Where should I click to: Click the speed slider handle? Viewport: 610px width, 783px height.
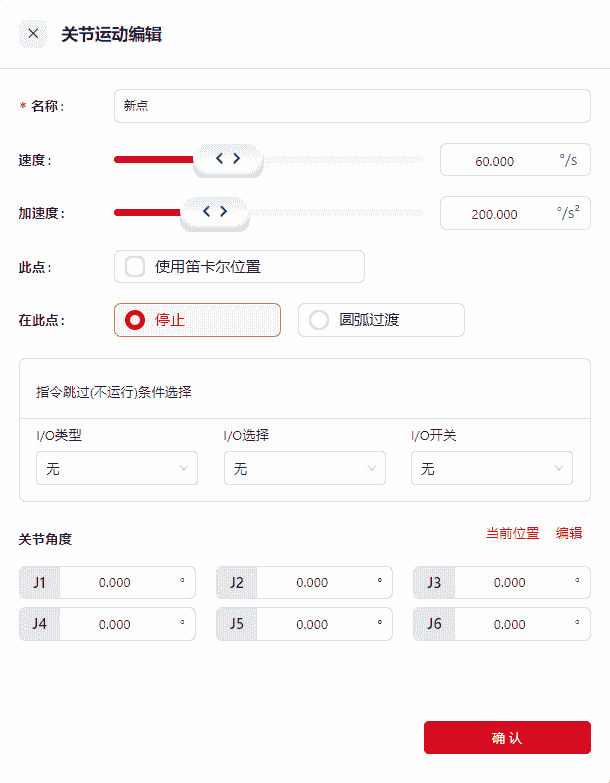pyautogui.click(x=227, y=158)
